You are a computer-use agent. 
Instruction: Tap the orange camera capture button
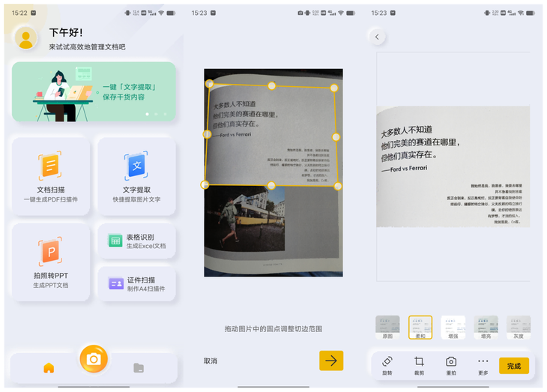click(x=94, y=359)
